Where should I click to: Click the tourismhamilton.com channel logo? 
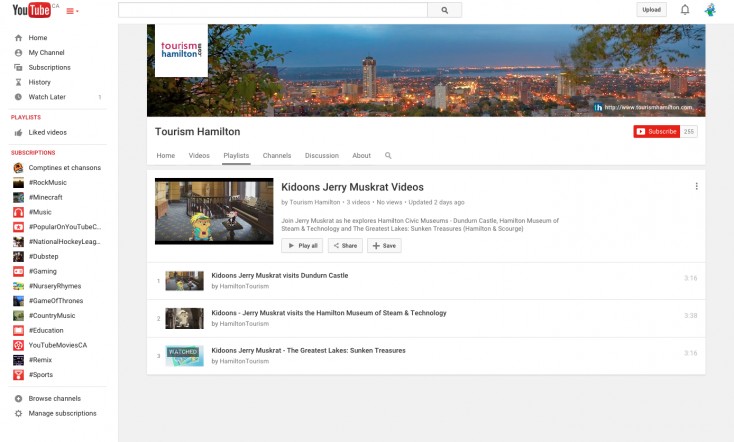coord(181,50)
